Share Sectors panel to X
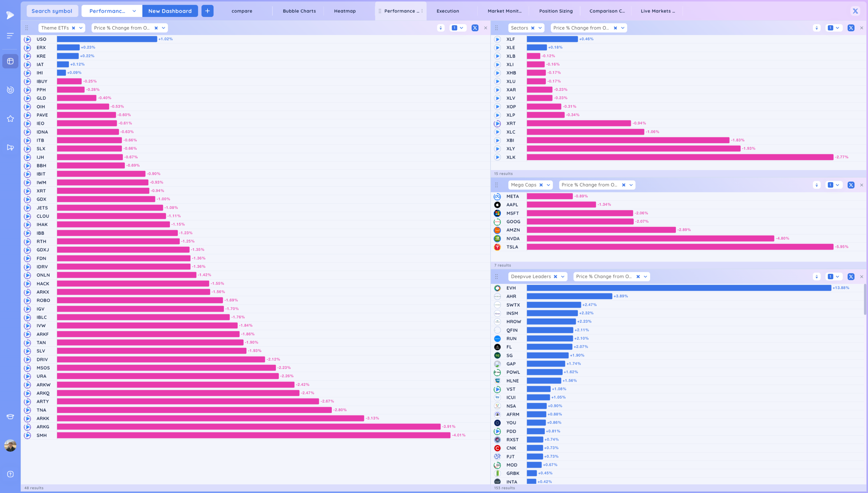This screenshot has width=868, height=493. pos(851,28)
